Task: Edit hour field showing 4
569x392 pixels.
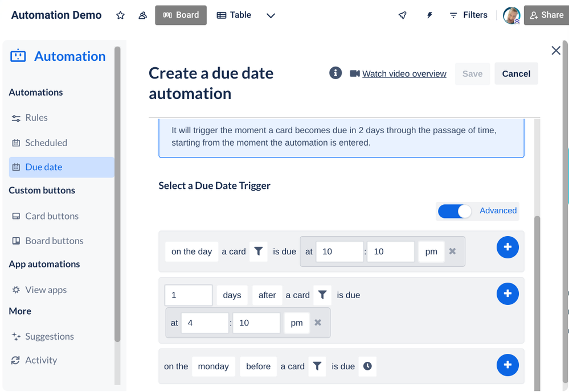Action: pyautogui.click(x=205, y=323)
